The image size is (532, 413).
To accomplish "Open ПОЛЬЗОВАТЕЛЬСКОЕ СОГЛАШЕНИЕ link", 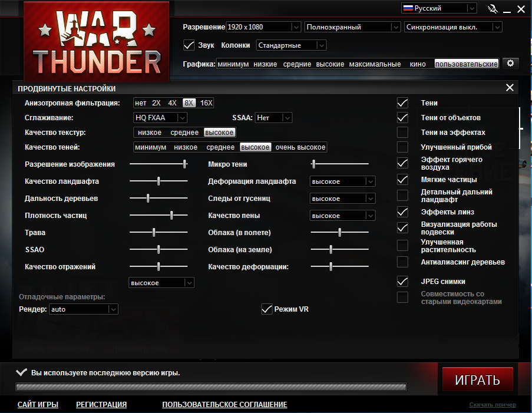I will coord(224,405).
